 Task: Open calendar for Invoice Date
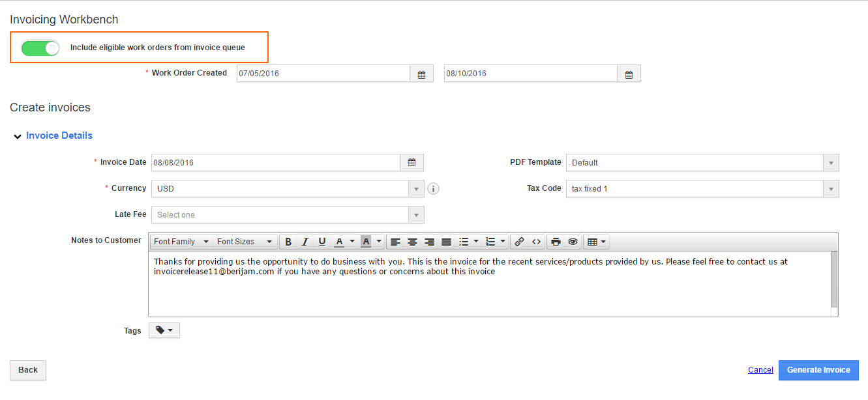[x=412, y=162]
